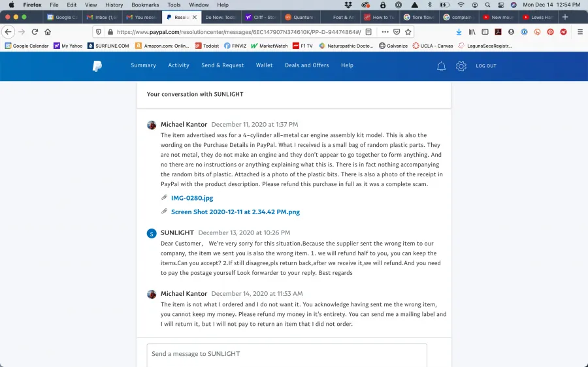Click the menu bar clock Mon Dec 14
This screenshot has height=367, width=588.
[551, 5]
